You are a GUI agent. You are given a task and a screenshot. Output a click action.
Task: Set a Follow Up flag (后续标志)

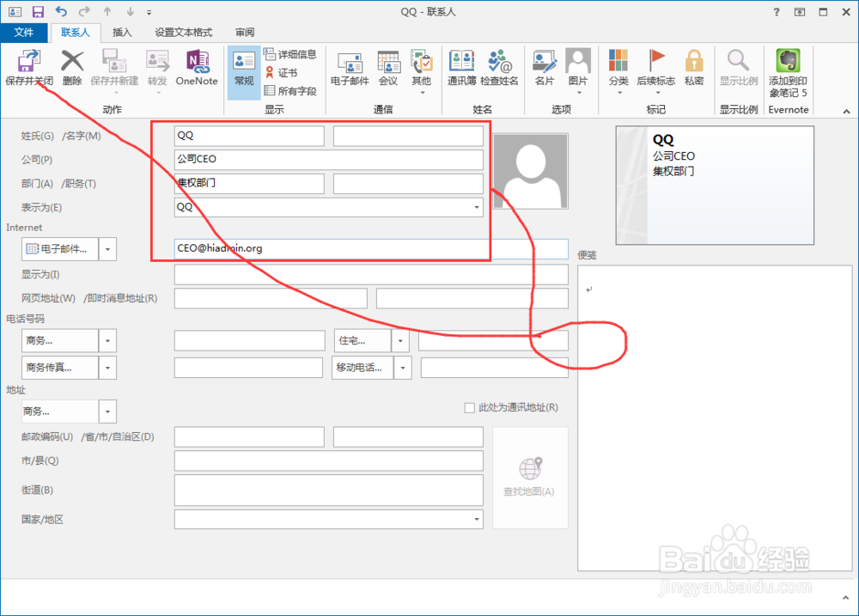coord(655,71)
